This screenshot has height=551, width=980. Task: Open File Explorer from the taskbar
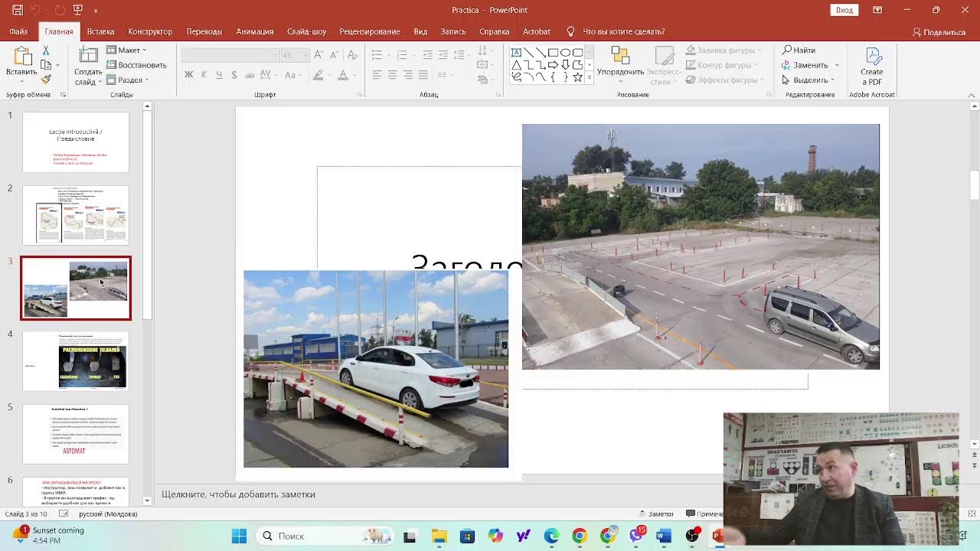click(439, 536)
